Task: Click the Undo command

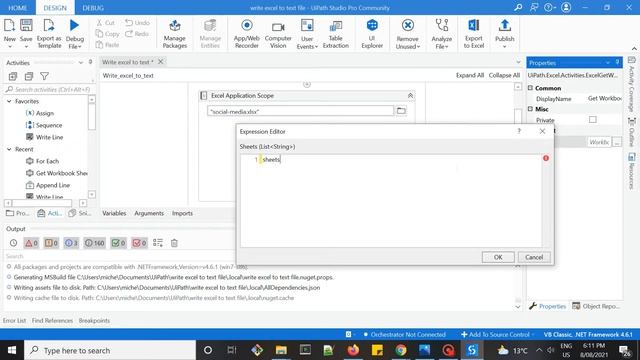Action: tap(137, 23)
